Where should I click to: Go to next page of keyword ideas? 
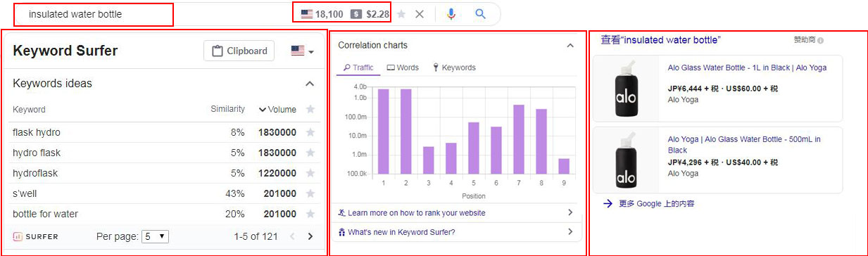point(310,236)
